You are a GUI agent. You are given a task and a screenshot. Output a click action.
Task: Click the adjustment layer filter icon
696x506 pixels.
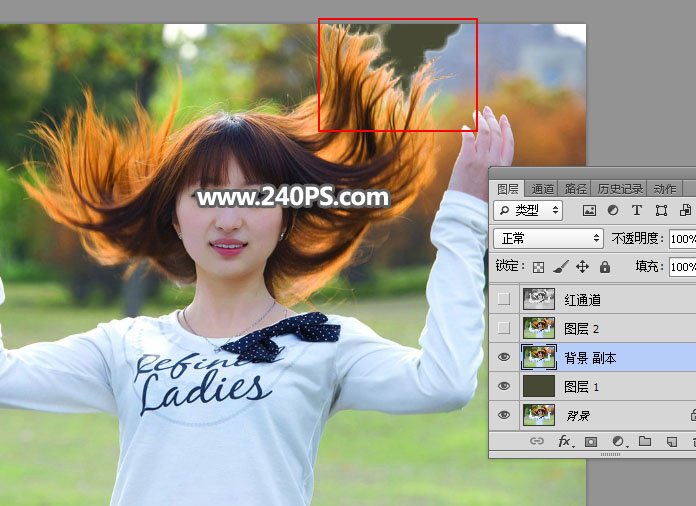pyautogui.click(x=613, y=211)
